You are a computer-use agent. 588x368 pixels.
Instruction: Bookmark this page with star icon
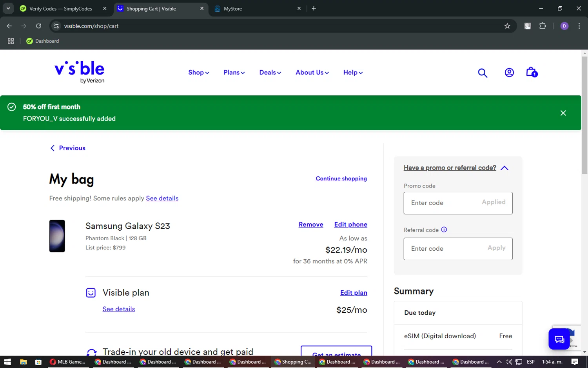coord(507,26)
